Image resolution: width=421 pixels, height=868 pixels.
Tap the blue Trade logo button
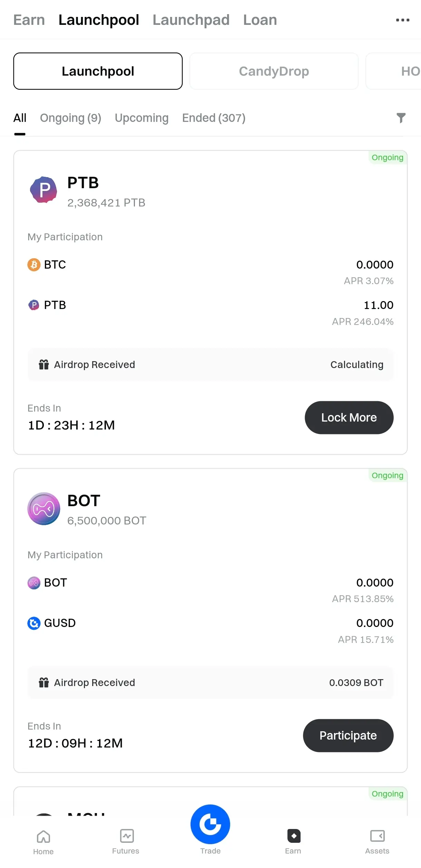210,824
